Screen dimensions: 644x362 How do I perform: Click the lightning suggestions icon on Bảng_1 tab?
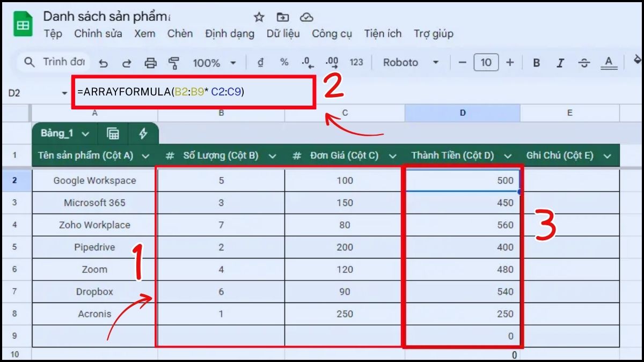[142, 134]
